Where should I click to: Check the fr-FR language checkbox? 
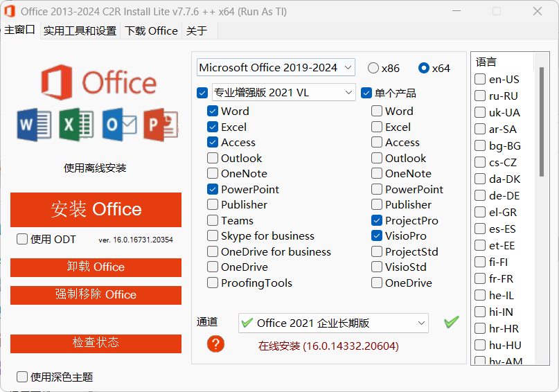coord(480,278)
